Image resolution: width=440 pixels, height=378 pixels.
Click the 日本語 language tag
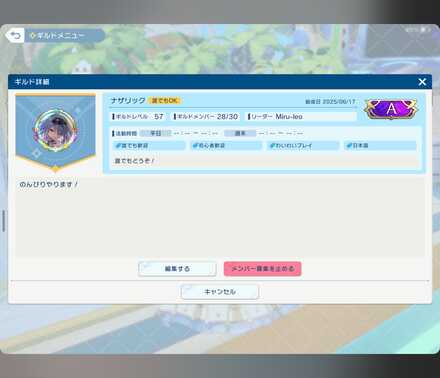click(x=380, y=146)
